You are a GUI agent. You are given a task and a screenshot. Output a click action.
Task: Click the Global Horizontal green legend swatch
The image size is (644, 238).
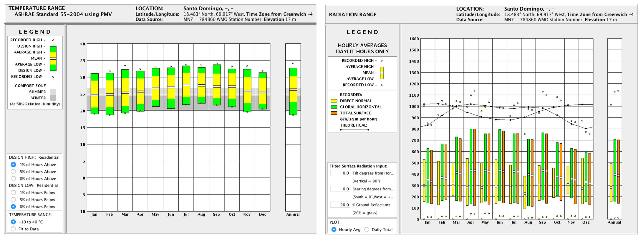334,107
